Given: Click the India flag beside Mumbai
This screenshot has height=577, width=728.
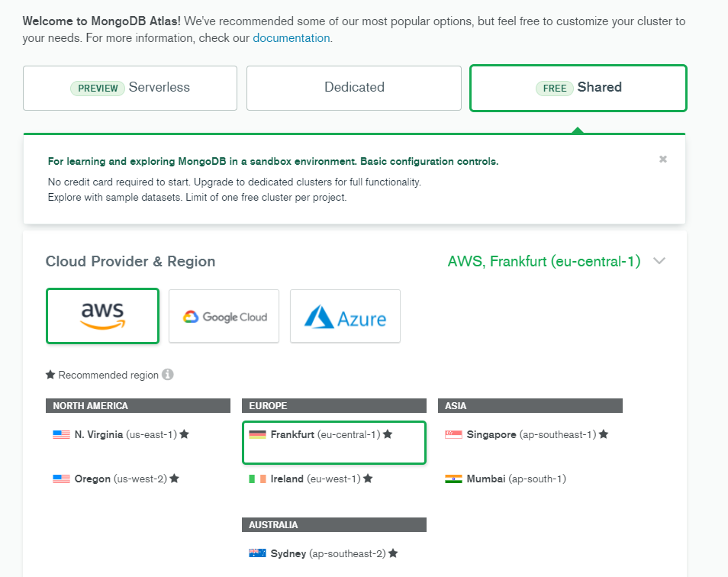Looking at the screenshot, I should pyautogui.click(x=453, y=479).
